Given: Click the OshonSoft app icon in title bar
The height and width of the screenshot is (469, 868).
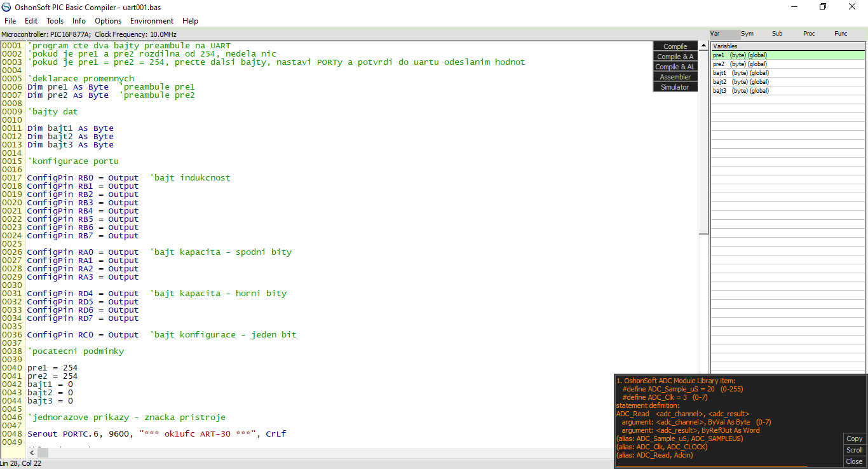Looking at the screenshot, I should 7,7.
